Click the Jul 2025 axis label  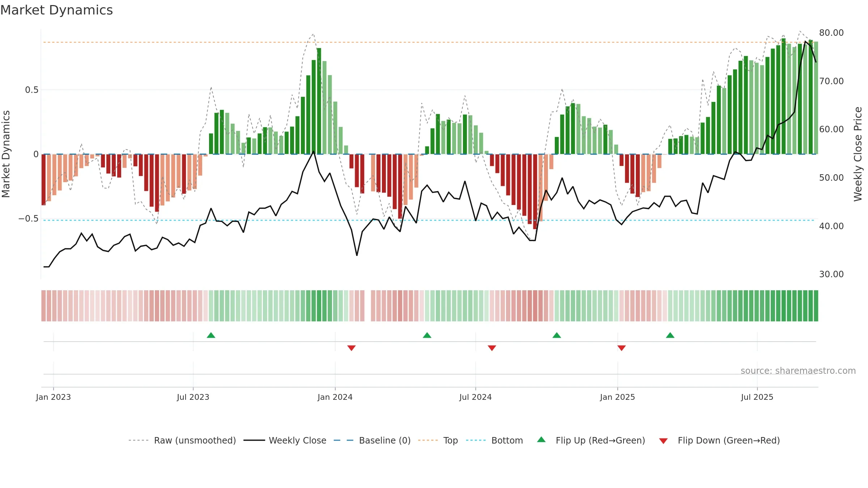tap(757, 397)
